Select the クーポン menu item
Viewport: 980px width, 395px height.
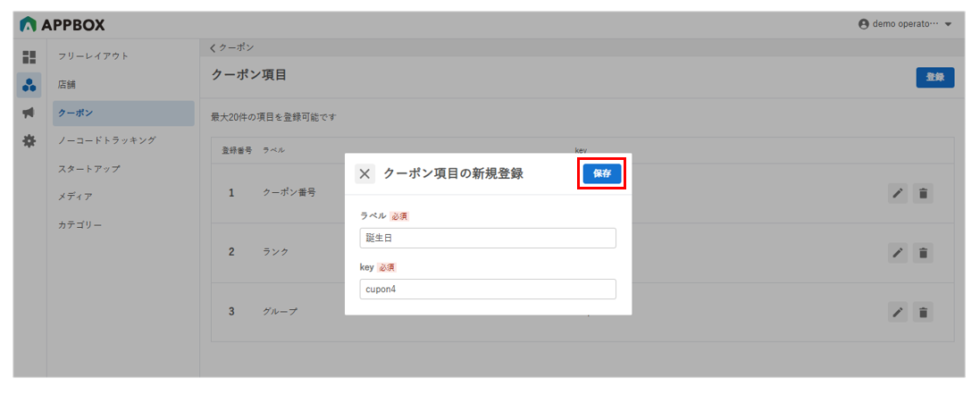[123, 113]
